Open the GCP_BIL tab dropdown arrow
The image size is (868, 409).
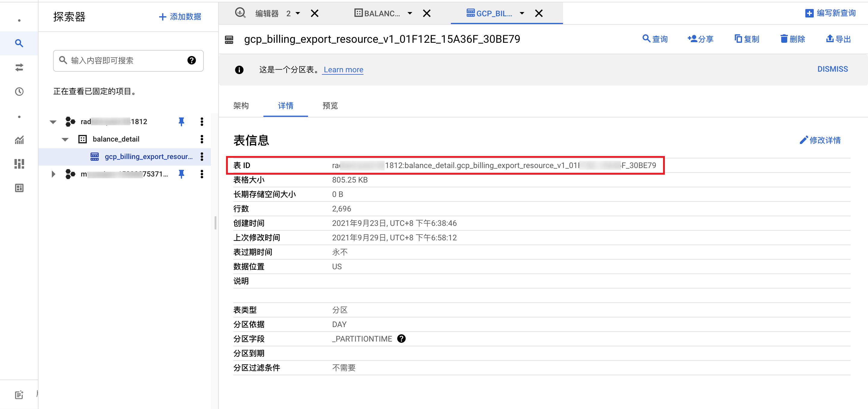pos(522,14)
